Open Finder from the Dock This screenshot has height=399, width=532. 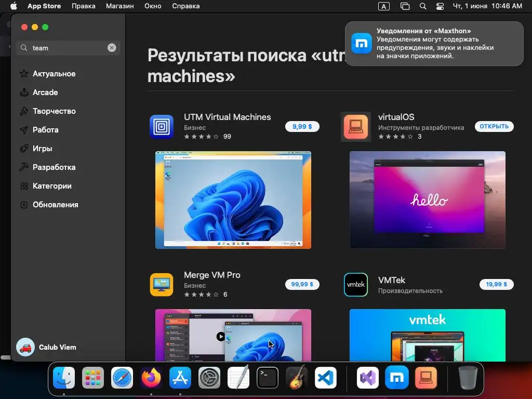pyautogui.click(x=64, y=378)
